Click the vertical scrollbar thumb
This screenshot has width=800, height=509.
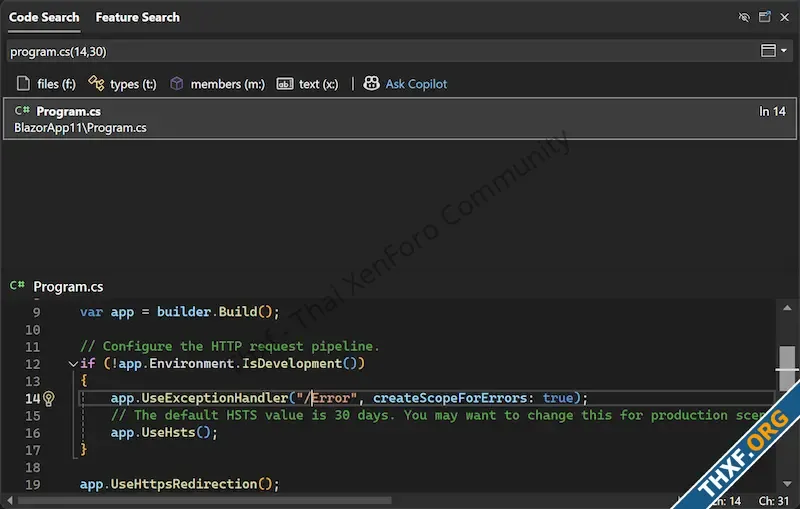787,367
